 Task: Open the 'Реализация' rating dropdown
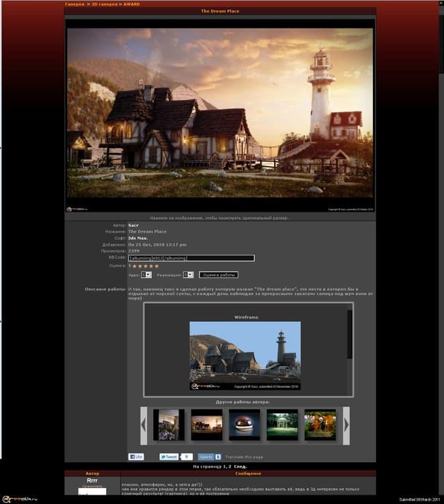pyautogui.click(x=188, y=274)
